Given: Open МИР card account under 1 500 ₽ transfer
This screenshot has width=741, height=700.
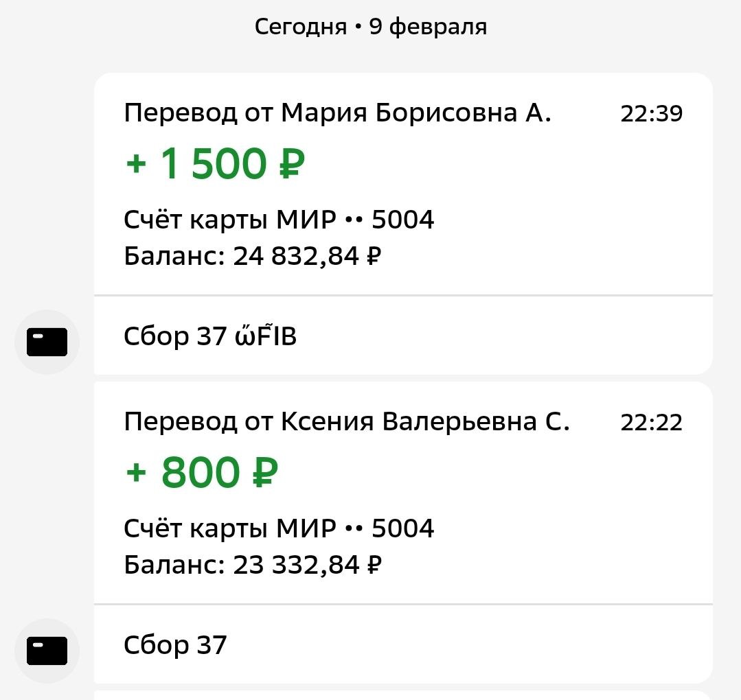Looking at the screenshot, I should click(x=279, y=220).
